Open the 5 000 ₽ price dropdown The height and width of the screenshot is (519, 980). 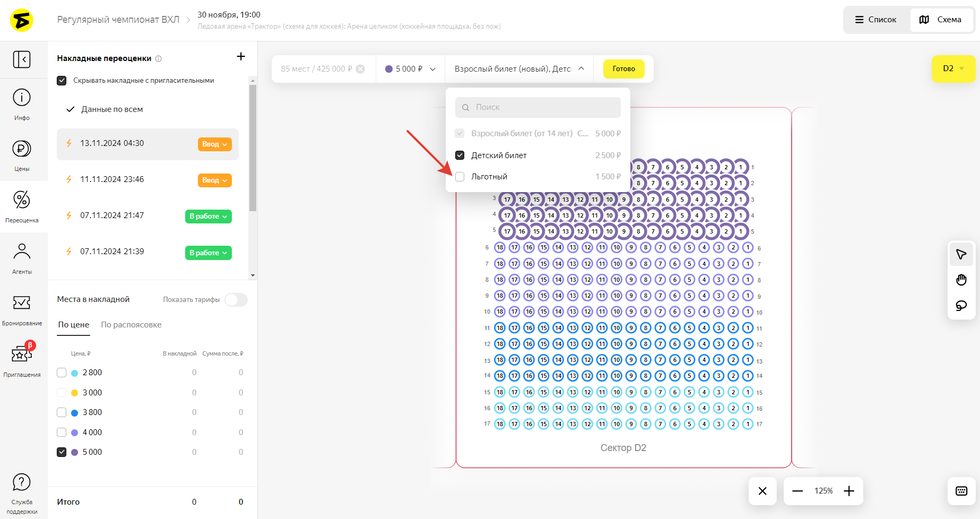pos(410,69)
